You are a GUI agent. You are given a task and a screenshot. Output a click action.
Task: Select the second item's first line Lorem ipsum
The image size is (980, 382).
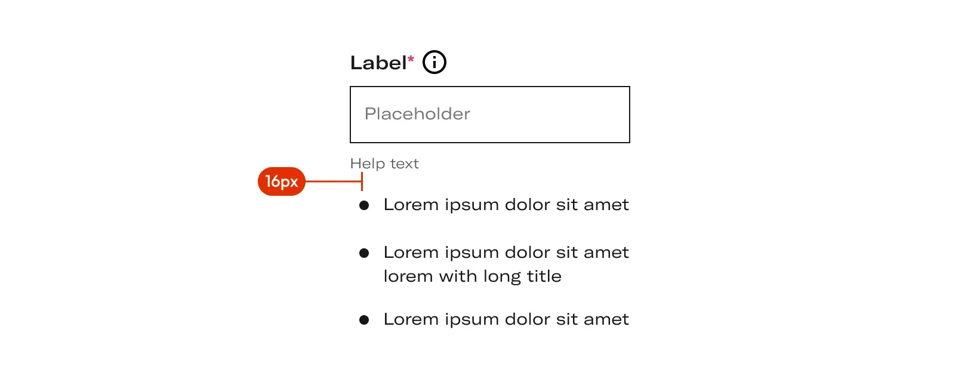506,252
